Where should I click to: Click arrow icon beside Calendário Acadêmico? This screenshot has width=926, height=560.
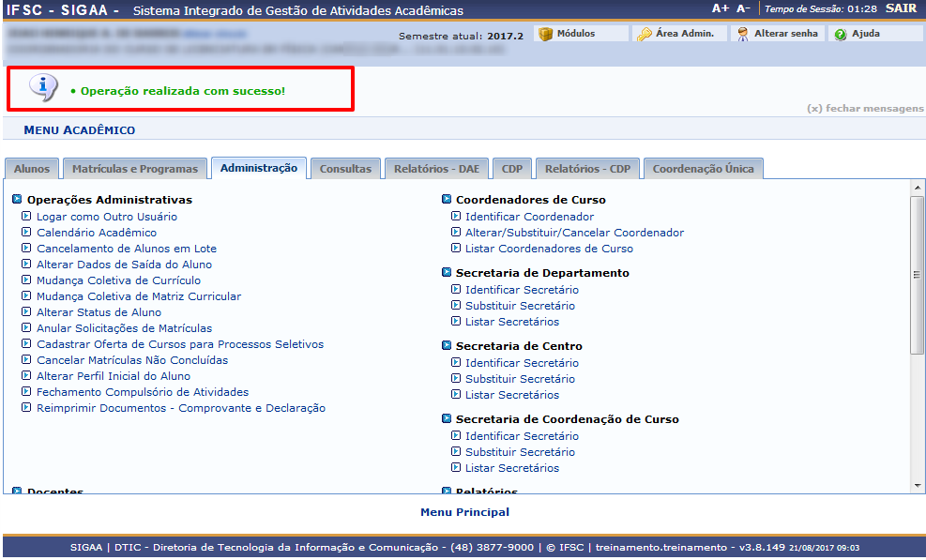pos(26,233)
